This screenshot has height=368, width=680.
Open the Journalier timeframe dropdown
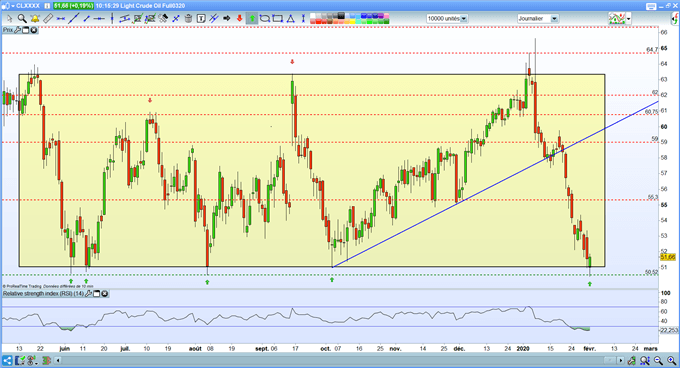(537, 19)
